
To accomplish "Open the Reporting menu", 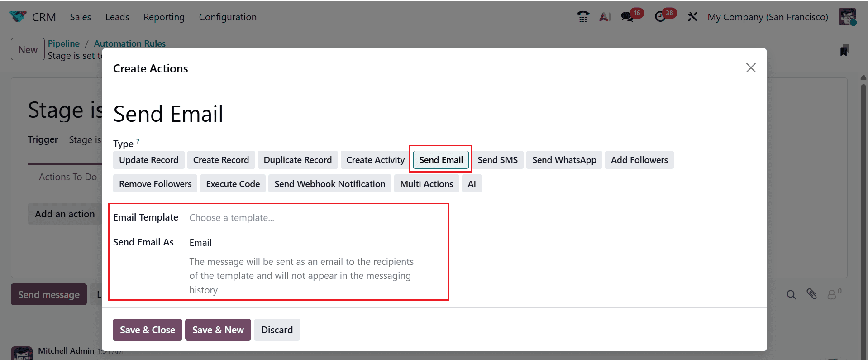I will pyautogui.click(x=164, y=17).
